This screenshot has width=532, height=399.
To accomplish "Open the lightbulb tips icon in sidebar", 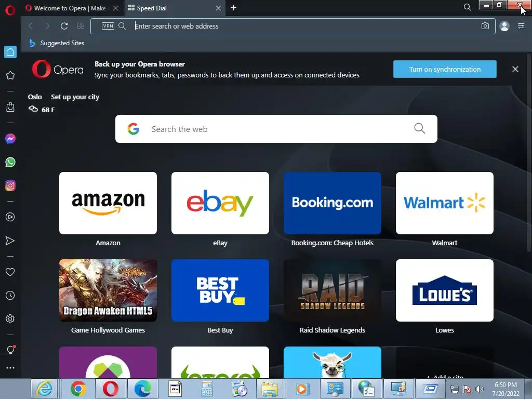I will 10,350.
